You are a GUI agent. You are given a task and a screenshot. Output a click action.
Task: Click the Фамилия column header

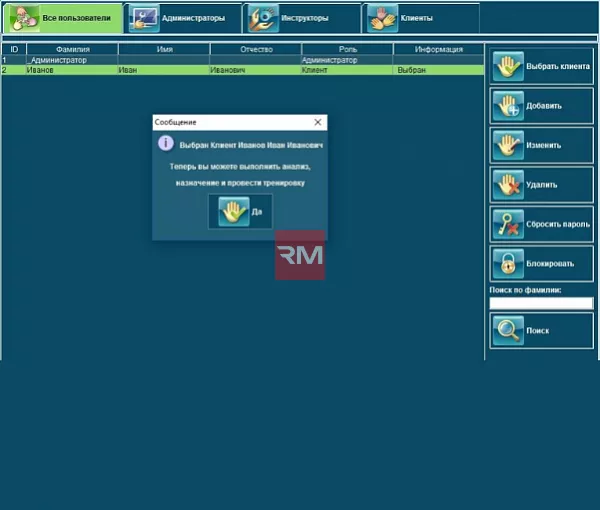tap(73, 49)
